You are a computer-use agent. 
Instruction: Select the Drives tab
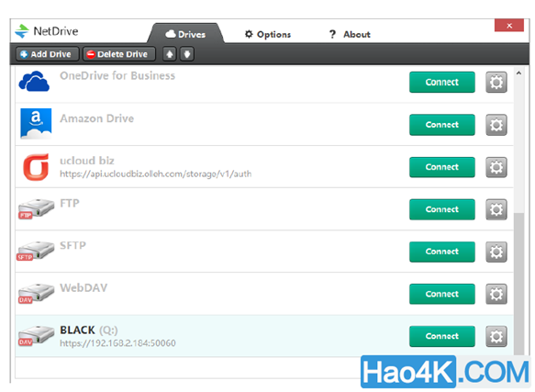tap(185, 34)
